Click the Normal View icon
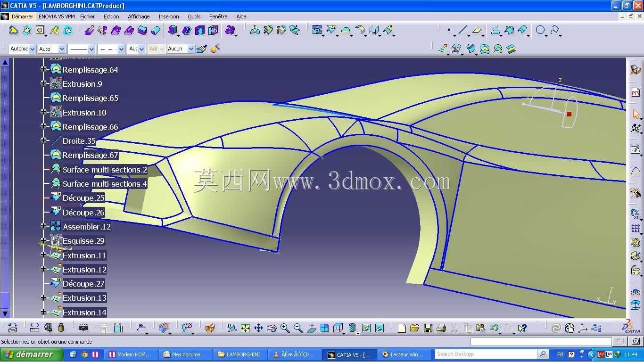 point(311,328)
